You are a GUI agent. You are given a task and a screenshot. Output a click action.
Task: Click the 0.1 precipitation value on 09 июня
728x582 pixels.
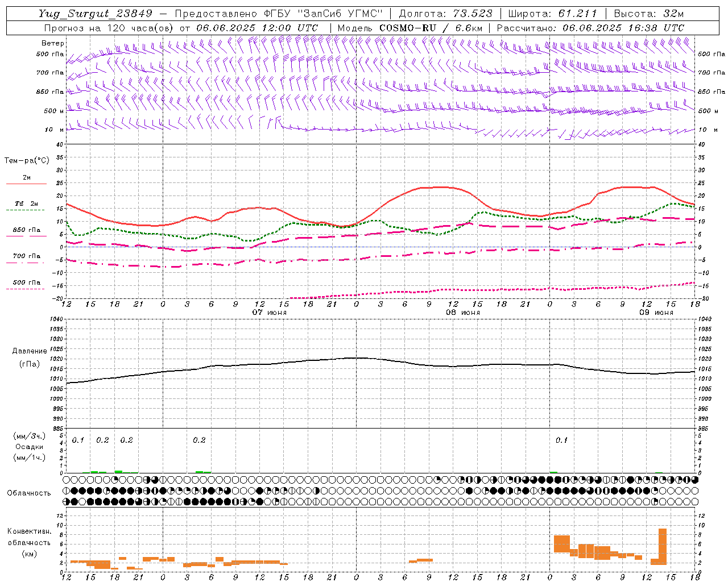coord(561,440)
